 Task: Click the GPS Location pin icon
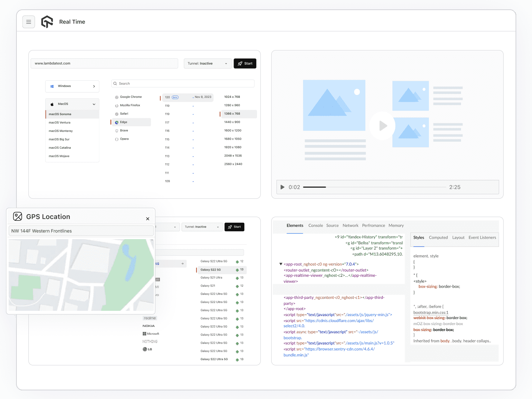[18, 217]
